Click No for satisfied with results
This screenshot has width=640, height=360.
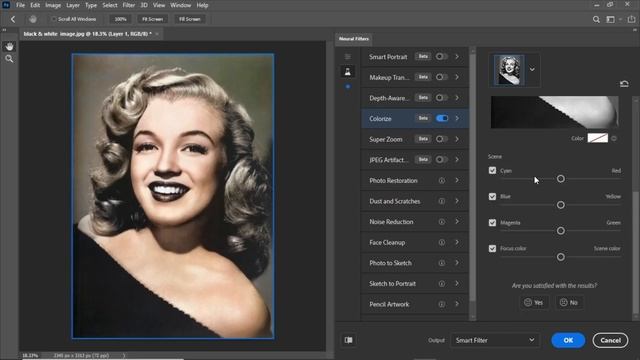tap(569, 302)
